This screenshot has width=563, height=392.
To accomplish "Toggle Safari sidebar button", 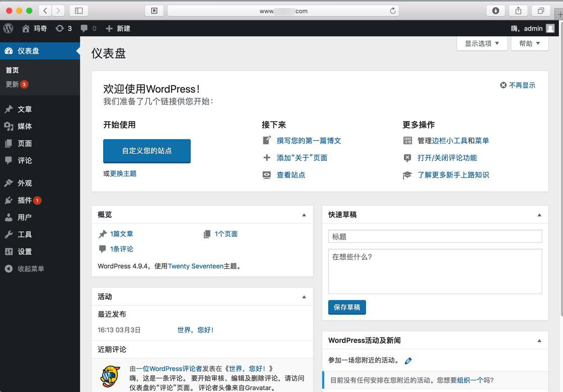I will coord(78,11).
